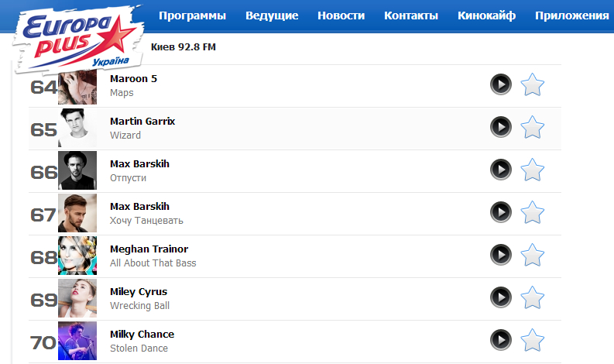Click Milky Chance album thumbnail
Viewport: 614px width, 364px height.
pyautogui.click(x=77, y=341)
